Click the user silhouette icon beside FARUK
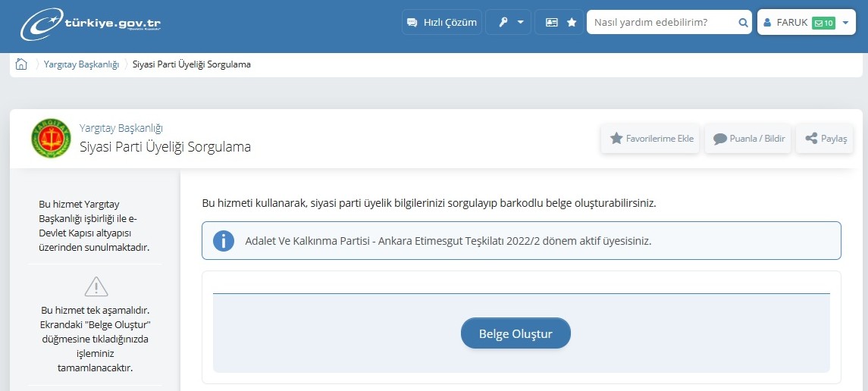The image size is (868, 391). (x=767, y=23)
